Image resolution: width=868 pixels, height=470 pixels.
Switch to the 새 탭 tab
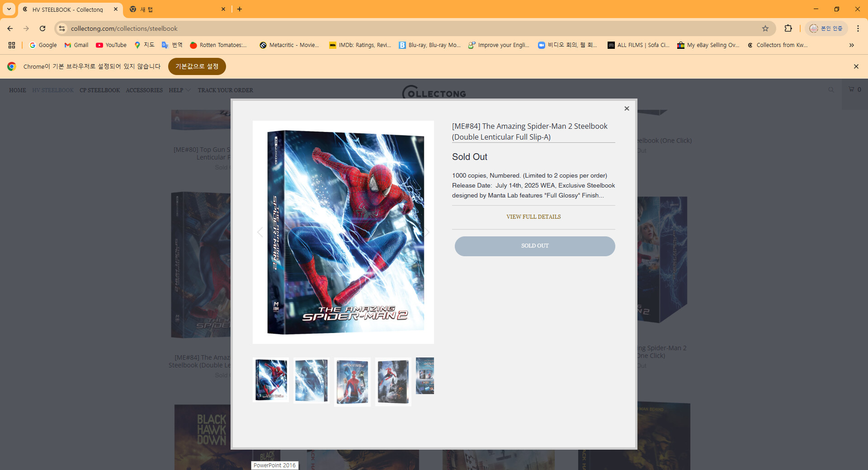176,9
